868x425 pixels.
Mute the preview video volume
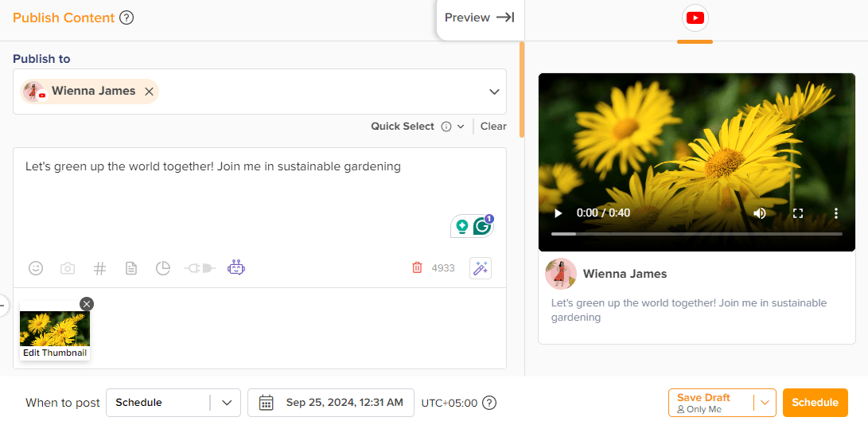point(760,212)
